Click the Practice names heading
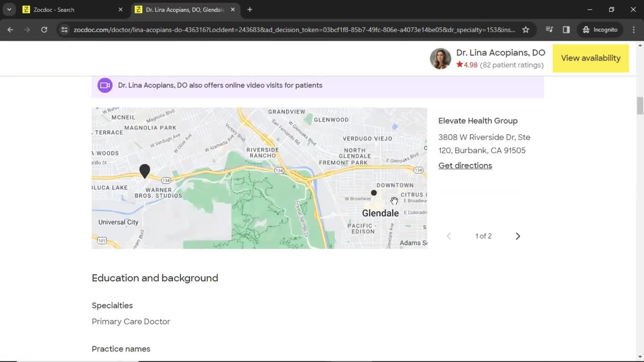Image resolution: width=644 pixels, height=362 pixels. pyautogui.click(x=121, y=349)
